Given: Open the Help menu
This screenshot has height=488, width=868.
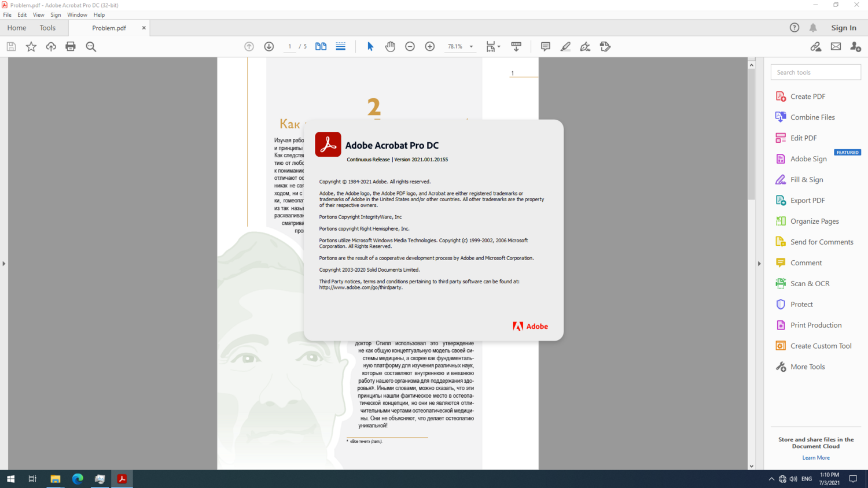Looking at the screenshot, I should (99, 15).
